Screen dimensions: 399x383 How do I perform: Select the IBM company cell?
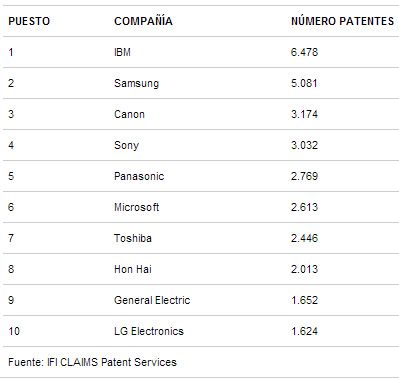[x=122, y=52]
